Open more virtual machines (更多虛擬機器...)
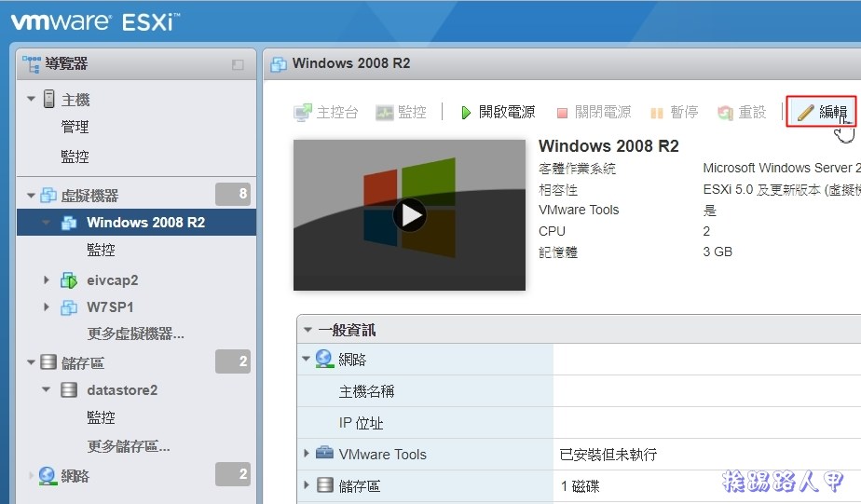The height and width of the screenshot is (504, 861). pyautogui.click(x=136, y=334)
